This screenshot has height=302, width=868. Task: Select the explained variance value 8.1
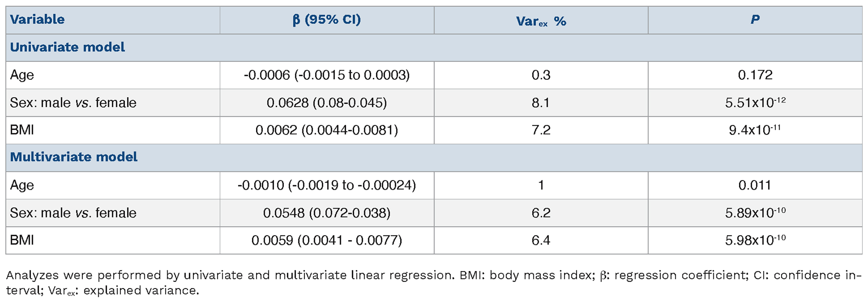pos(541,103)
